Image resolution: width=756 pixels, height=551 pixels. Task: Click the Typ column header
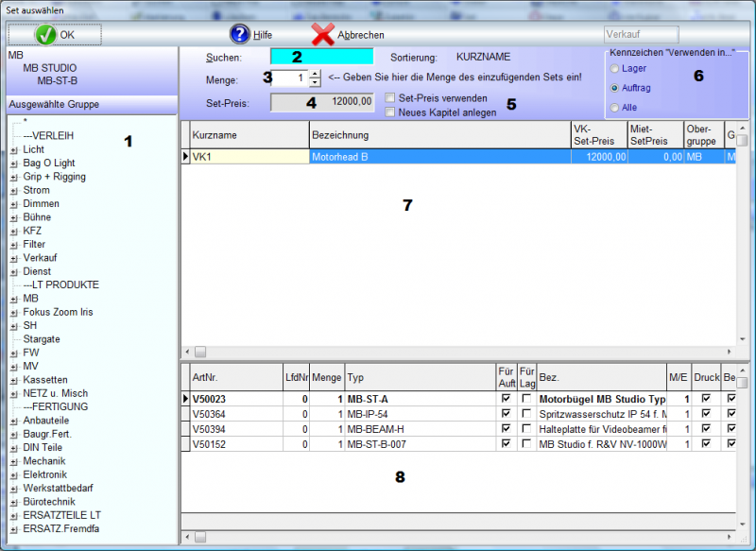tap(421, 377)
